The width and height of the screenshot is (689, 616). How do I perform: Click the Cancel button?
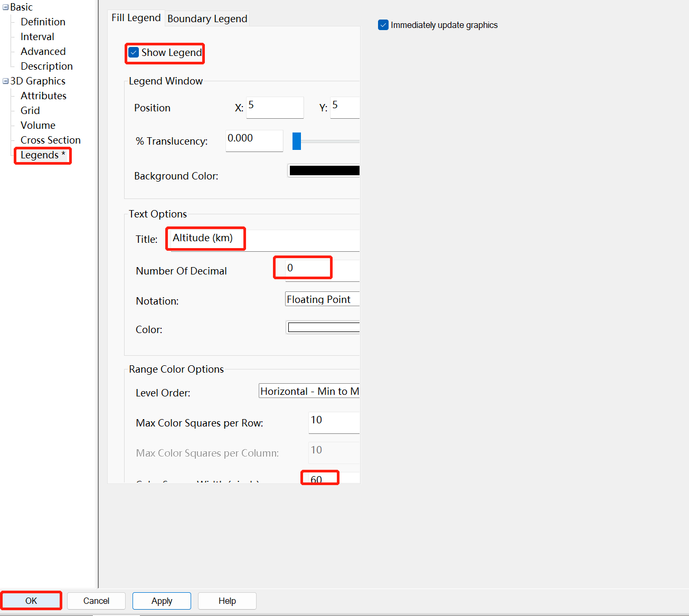click(x=96, y=601)
